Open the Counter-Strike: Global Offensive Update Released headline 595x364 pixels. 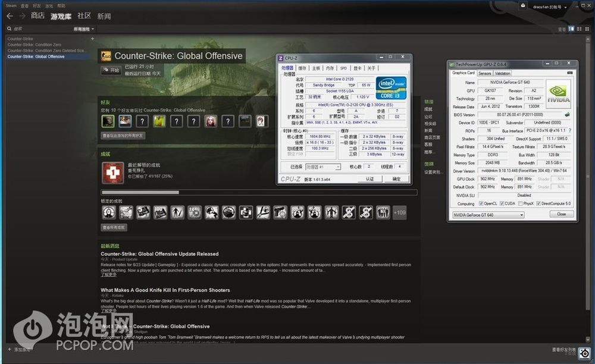tap(159, 253)
